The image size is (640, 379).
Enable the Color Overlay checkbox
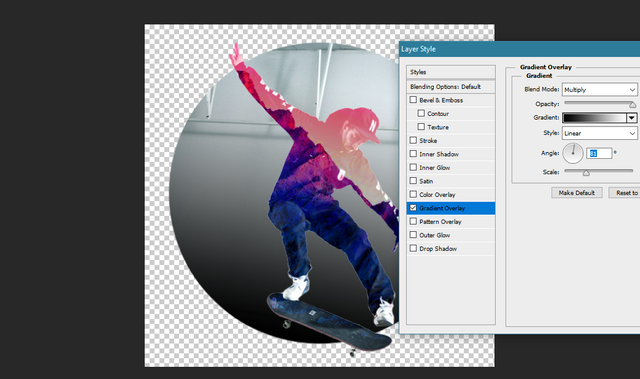click(413, 194)
